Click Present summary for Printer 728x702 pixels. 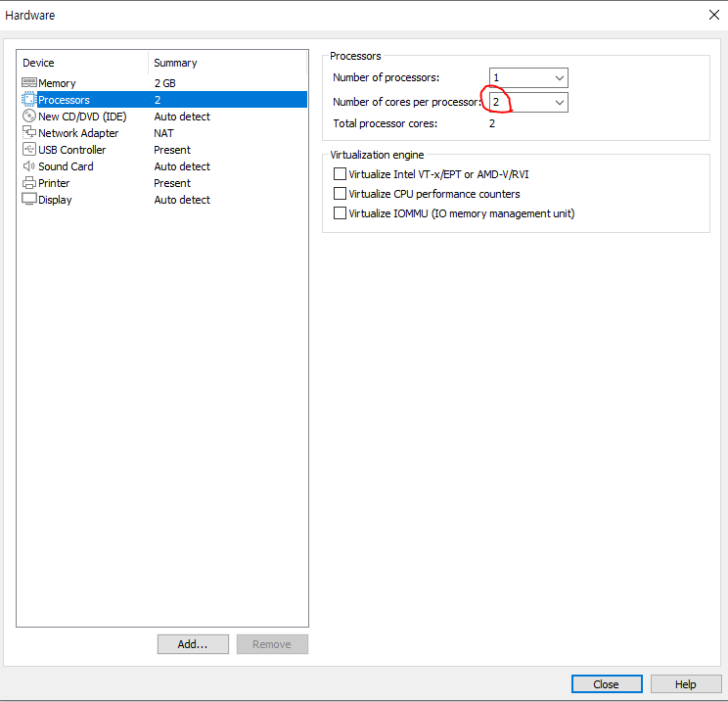tap(172, 183)
